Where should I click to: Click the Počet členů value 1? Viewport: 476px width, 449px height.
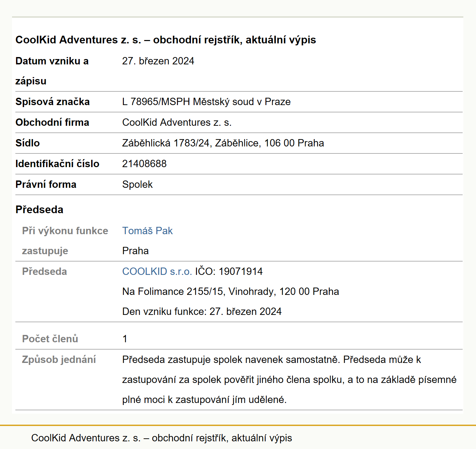tap(125, 339)
